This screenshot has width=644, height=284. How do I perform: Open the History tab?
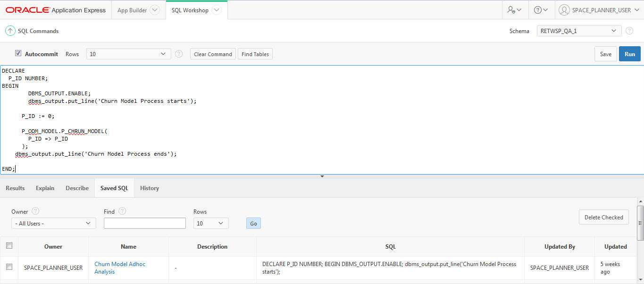[x=150, y=188]
